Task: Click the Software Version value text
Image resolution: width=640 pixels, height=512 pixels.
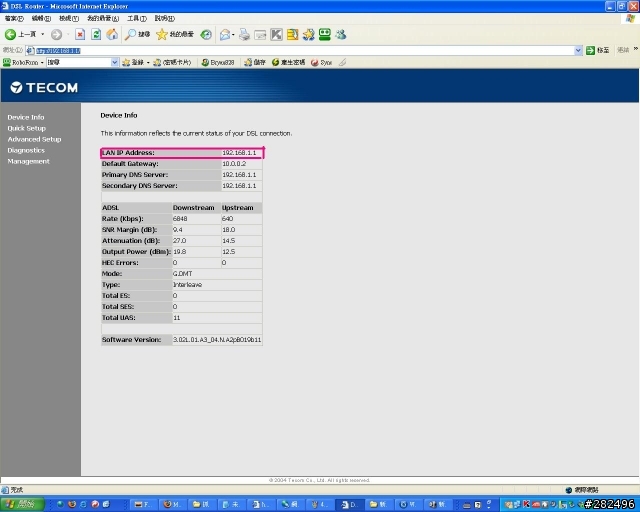Action: point(217,340)
